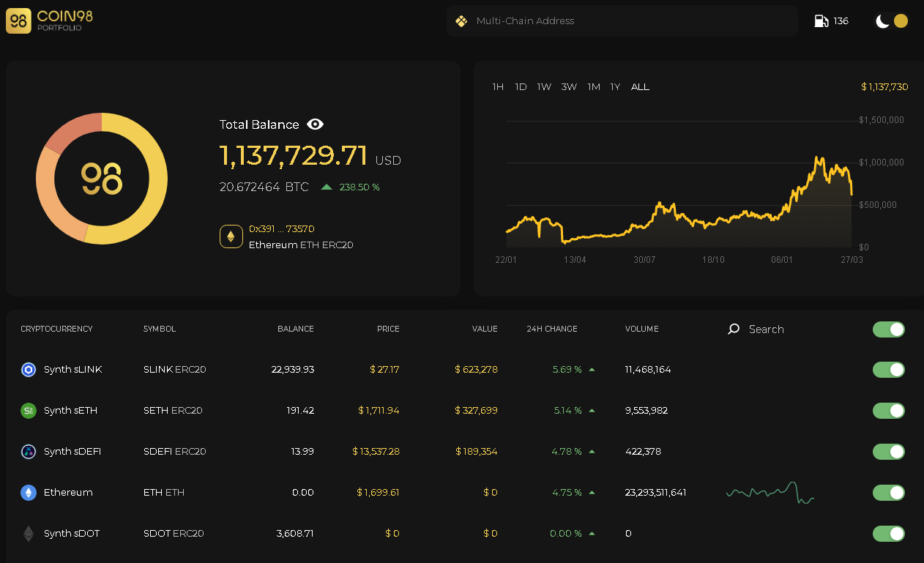Sort by the CRYPTOCURRENCY column header
Image resolution: width=924 pixels, height=563 pixels.
coord(56,329)
